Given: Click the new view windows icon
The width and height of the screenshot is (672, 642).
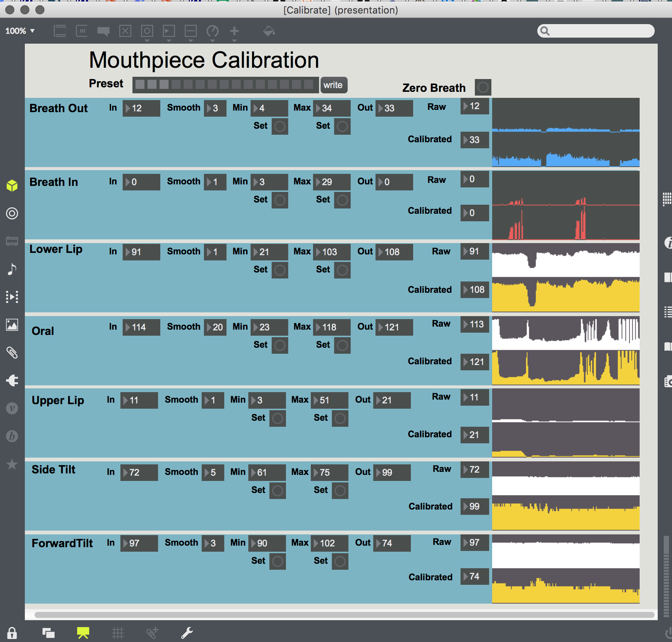Looking at the screenshot, I should [x=49, y=633].
